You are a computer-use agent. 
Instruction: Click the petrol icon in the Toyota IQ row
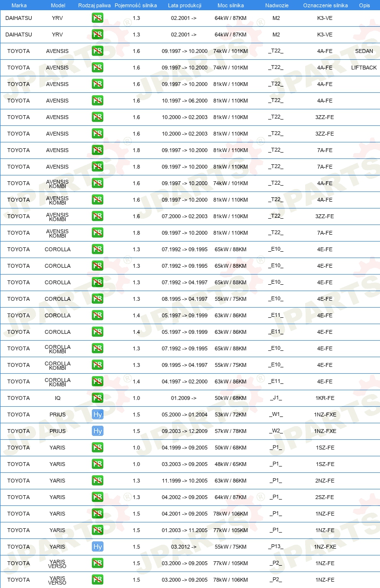98,398
